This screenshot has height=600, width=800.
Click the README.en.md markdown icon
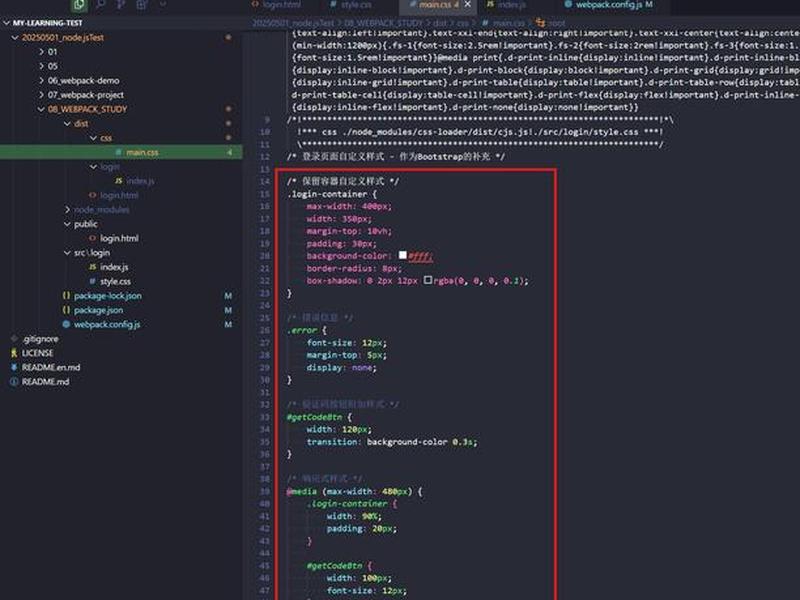tap(14, 367)
